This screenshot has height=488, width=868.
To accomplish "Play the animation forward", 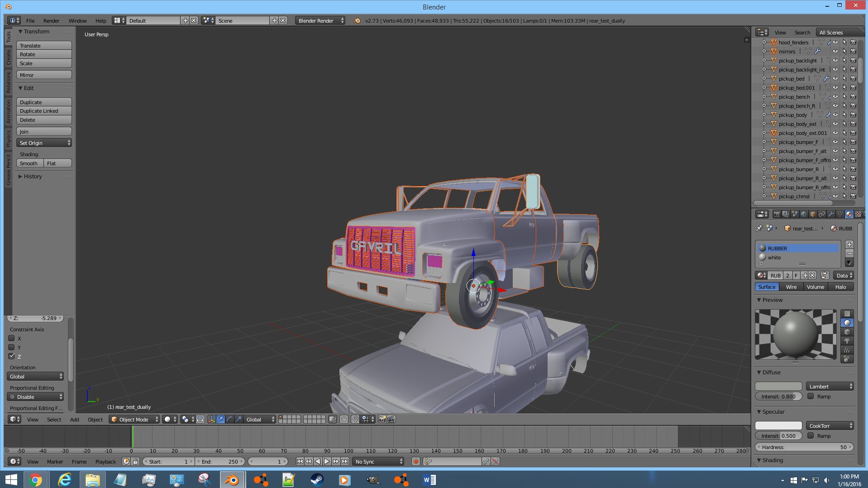I will click(327, 461).
